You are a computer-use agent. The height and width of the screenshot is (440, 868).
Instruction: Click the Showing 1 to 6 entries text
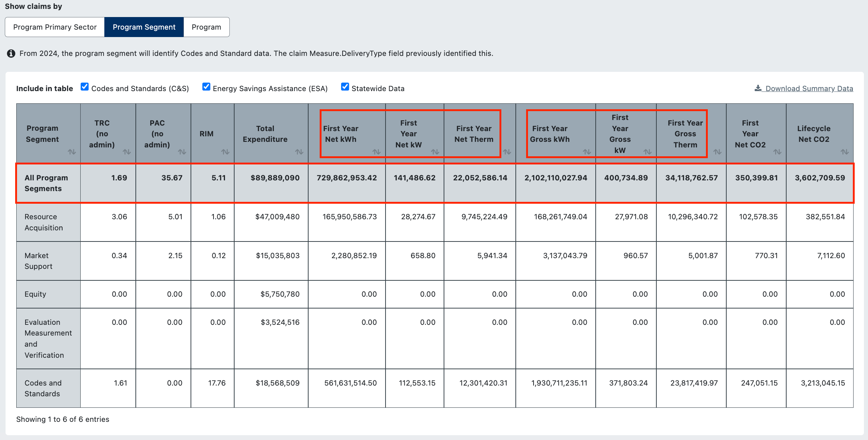point(63,419)
